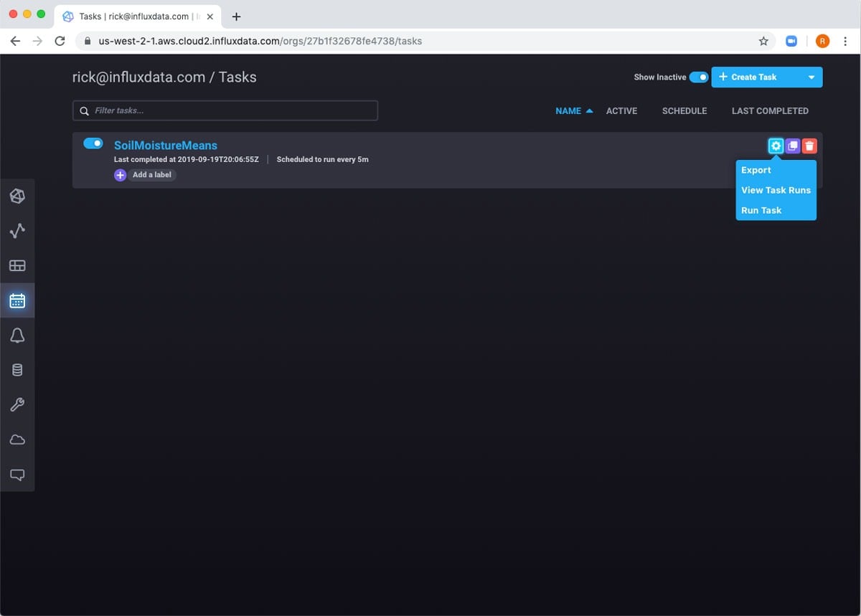The image size is (861, 616).
Task: Click the cloud icon in sidebar
Action: click(17, 440)
